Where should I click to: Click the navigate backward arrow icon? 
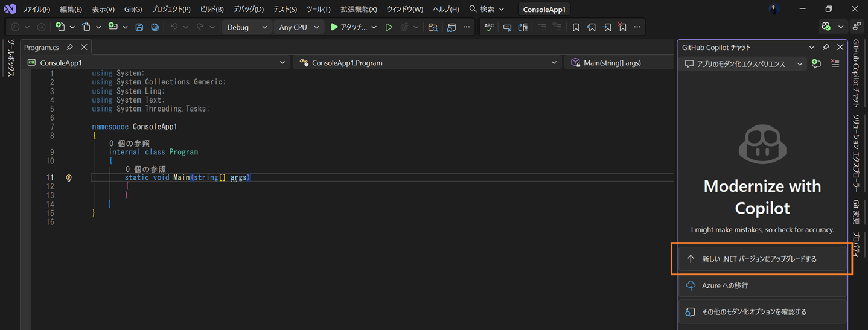tap(16, 27)
